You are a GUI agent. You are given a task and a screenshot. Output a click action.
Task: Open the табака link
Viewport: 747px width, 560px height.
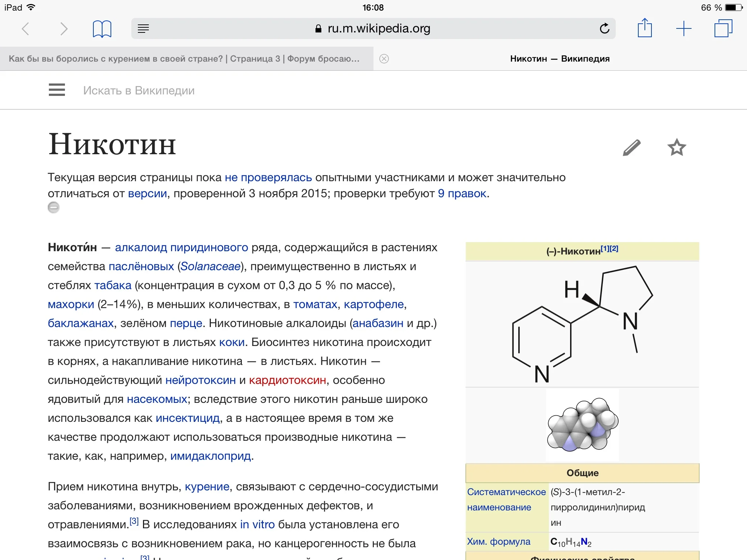pyautogui.click(x=113, y=285)
